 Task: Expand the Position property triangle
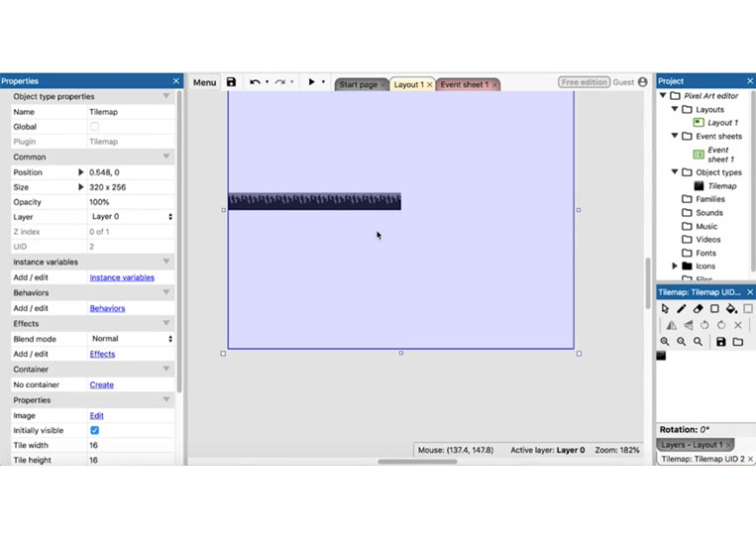click(x=81, y=172)
